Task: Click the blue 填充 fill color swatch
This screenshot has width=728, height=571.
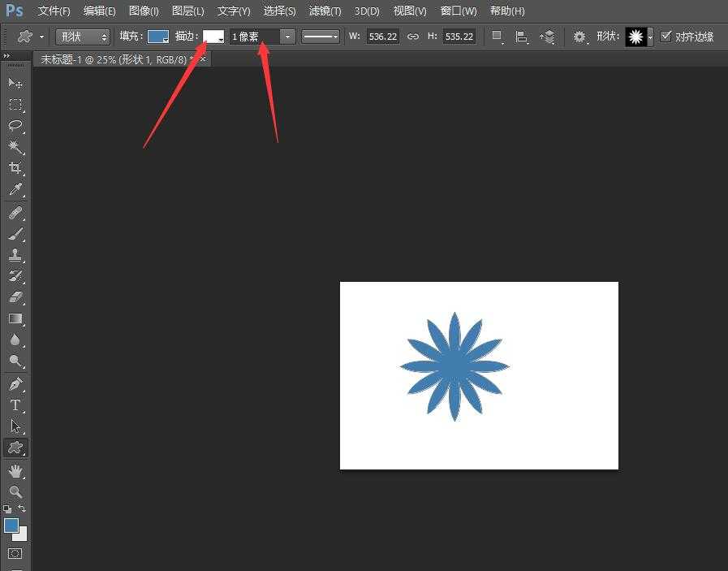Action: [157, 37]
